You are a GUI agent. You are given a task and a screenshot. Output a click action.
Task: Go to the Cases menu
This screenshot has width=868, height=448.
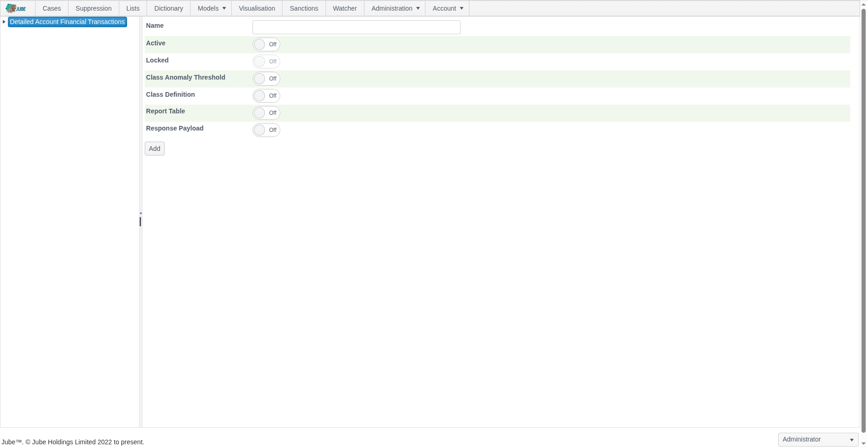[x=52, y=8]
